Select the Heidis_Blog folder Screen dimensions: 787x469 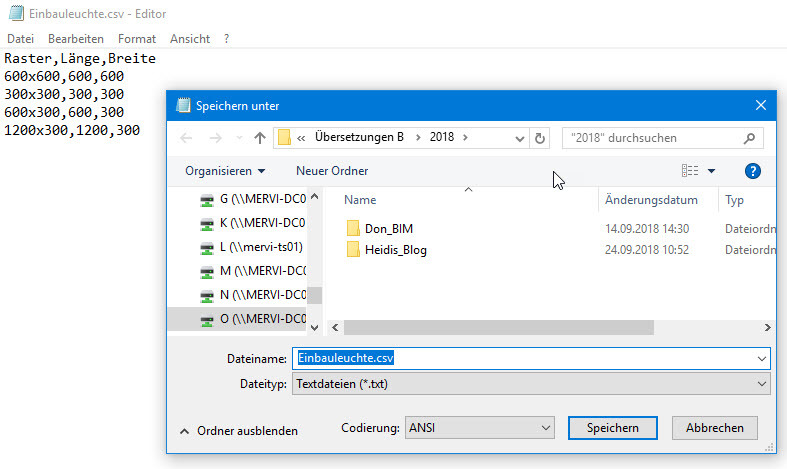tap(396, 250)
